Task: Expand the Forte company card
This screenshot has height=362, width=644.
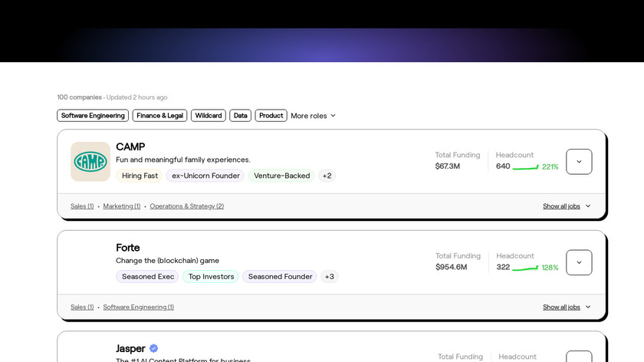Action: [579, 262]
